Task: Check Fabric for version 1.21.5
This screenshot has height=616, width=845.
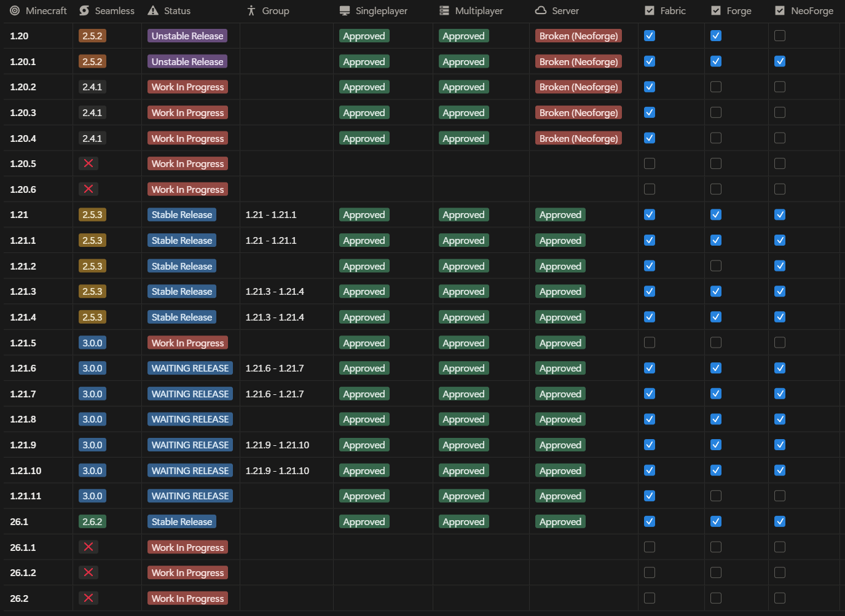Action: (x=650, y=343)
